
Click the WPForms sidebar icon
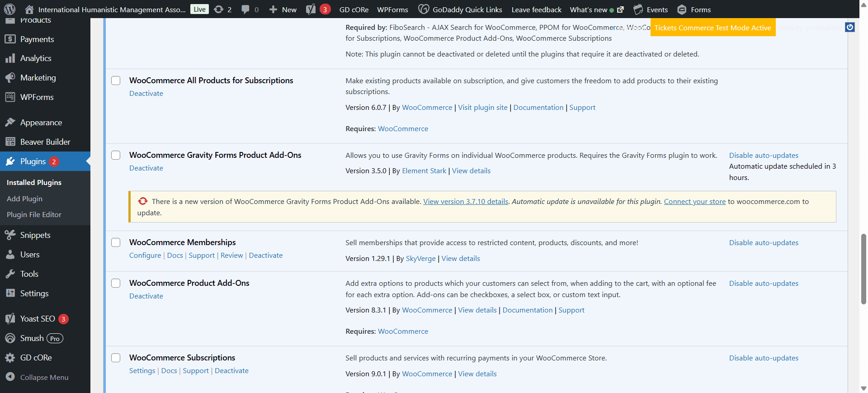(x=10, y=97)
